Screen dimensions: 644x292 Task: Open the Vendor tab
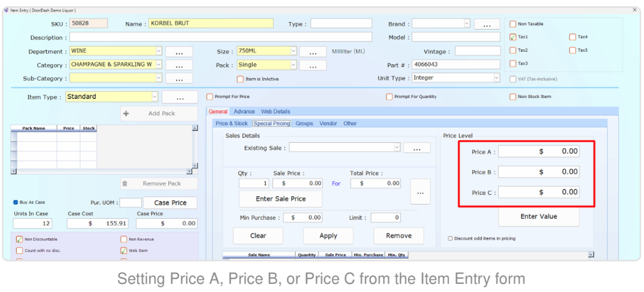(x=328, y=123)
